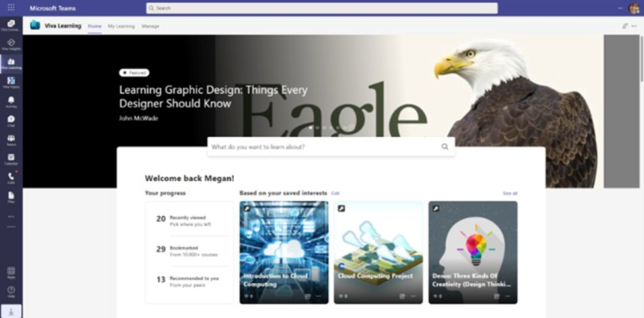This screenshot has height=318, width=644.
Task: Switch to the Home tab
Action: click(94, 26)
